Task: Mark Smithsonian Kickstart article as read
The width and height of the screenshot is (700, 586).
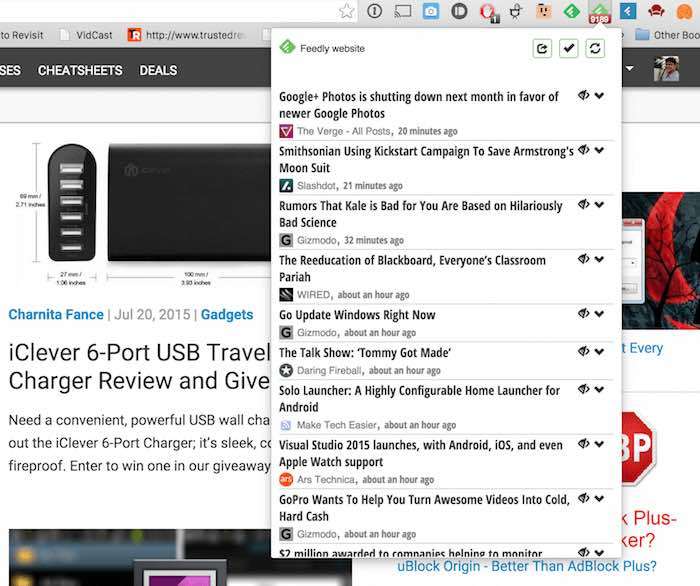Action: pyautogui.click(x=583, y=150)
